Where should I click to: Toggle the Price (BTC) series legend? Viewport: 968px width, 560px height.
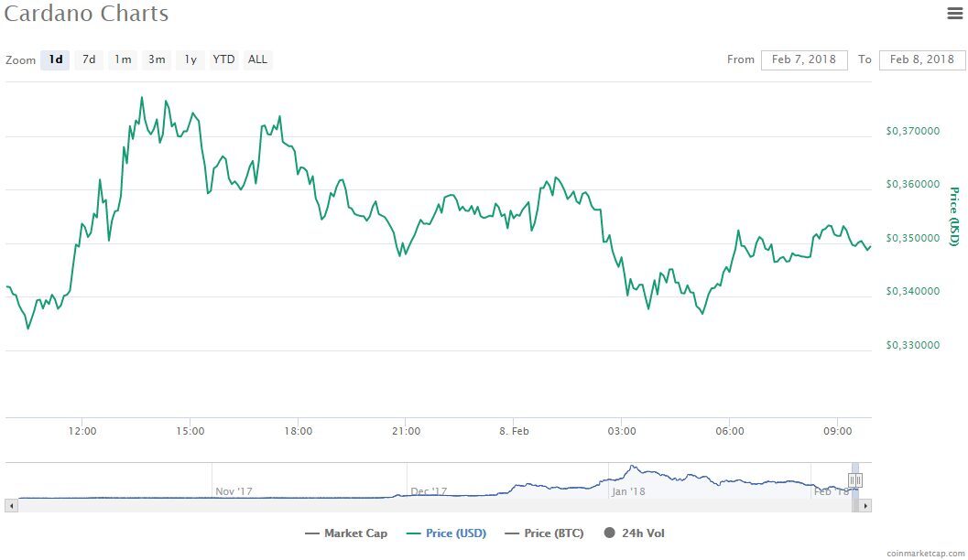pos(544,533)
